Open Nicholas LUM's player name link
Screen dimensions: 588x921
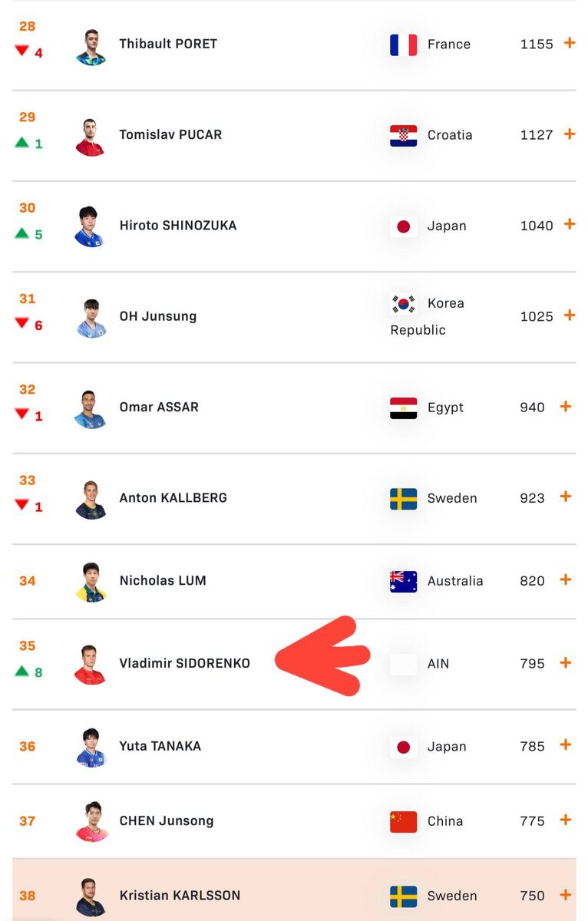(x=163, y=580)
